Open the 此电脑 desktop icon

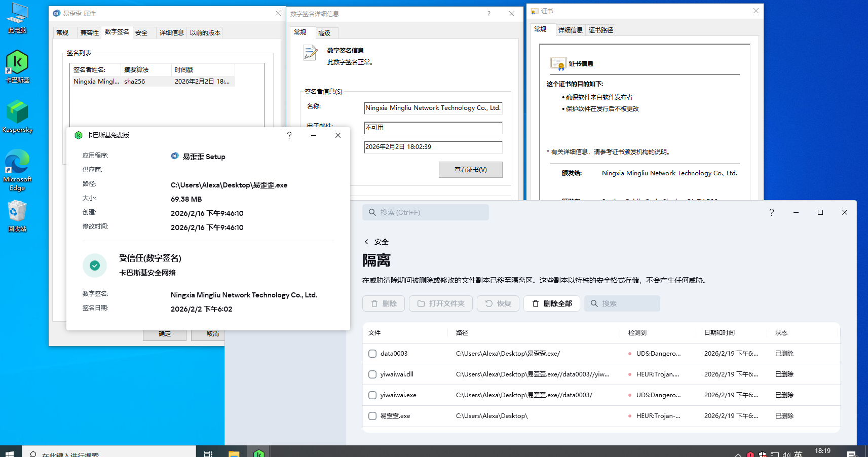[x=17, y=18]
